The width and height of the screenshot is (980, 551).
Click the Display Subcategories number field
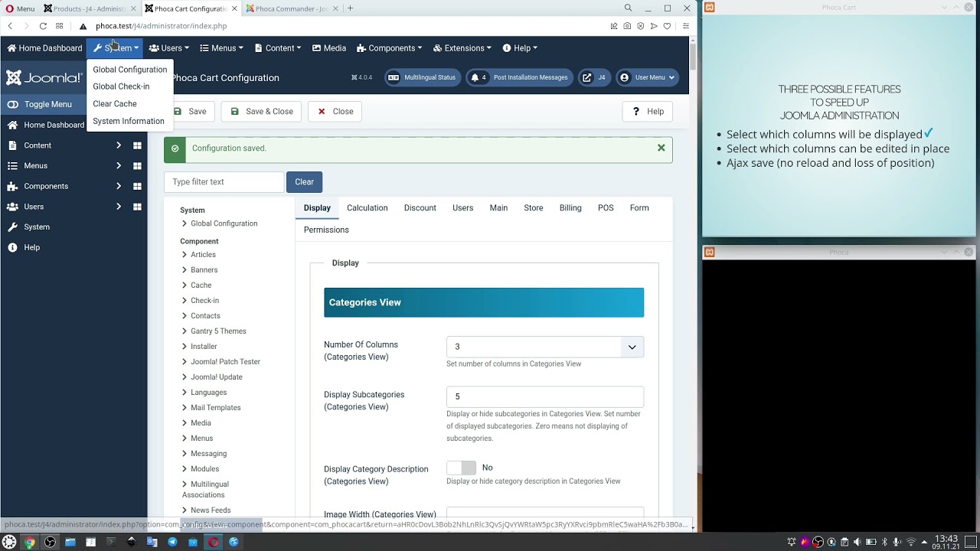click(x=545, y=396)
